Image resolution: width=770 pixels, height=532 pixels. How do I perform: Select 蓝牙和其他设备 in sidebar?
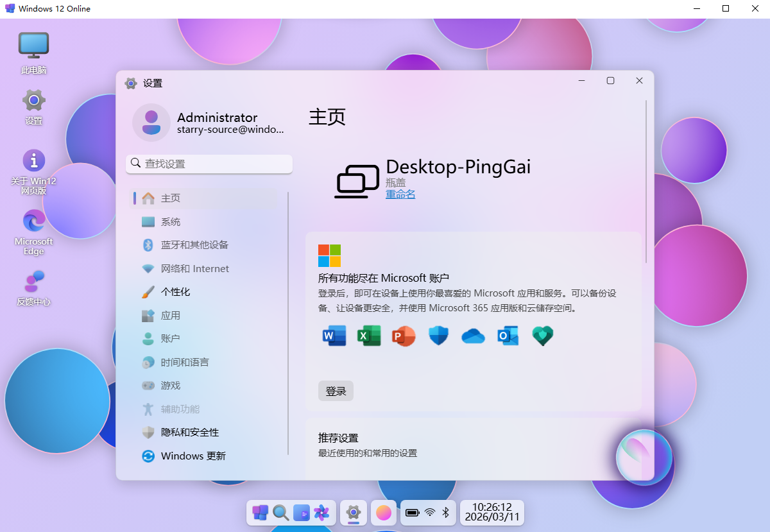coord(194,245)
